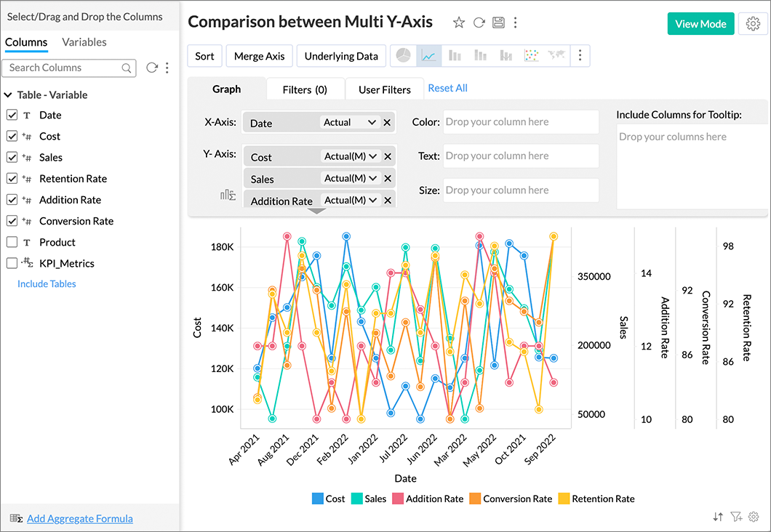The height and width of the screenshot is (532, 771).
Task: Click the search magnifier in Search Columns
Action: pyautogui.click(x=127, y=68)
